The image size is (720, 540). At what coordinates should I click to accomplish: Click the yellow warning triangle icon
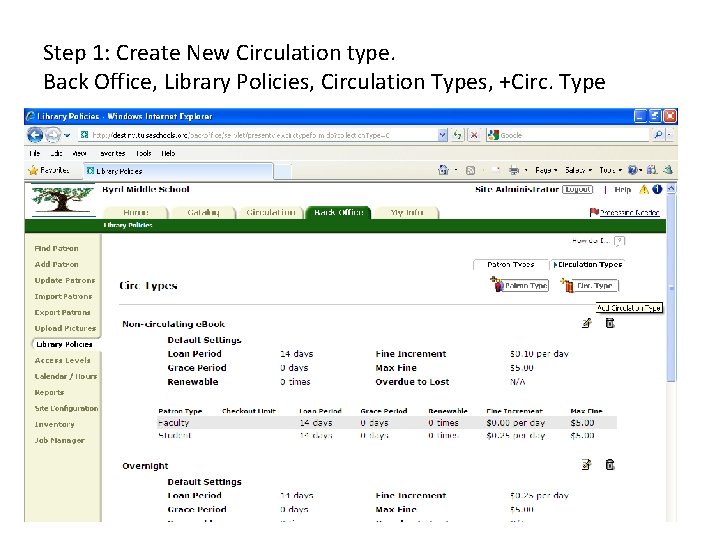point(644,189)
